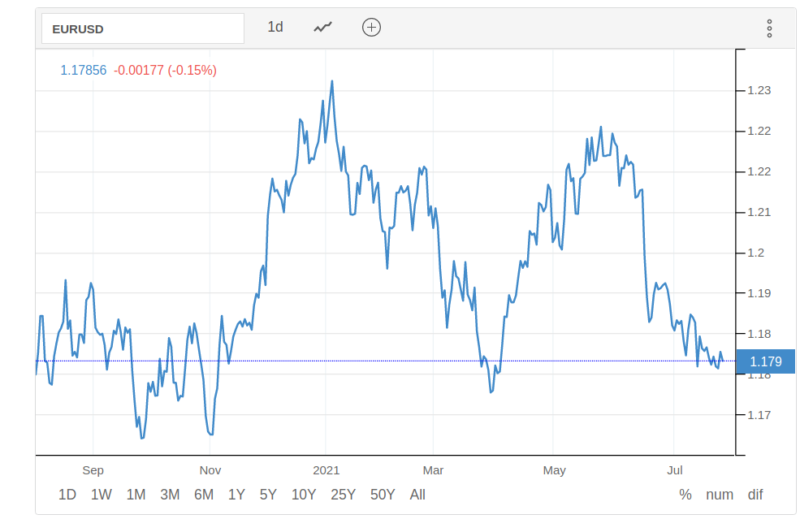
Task: Switch to the 1M range
Action: (x=136, y=495)
